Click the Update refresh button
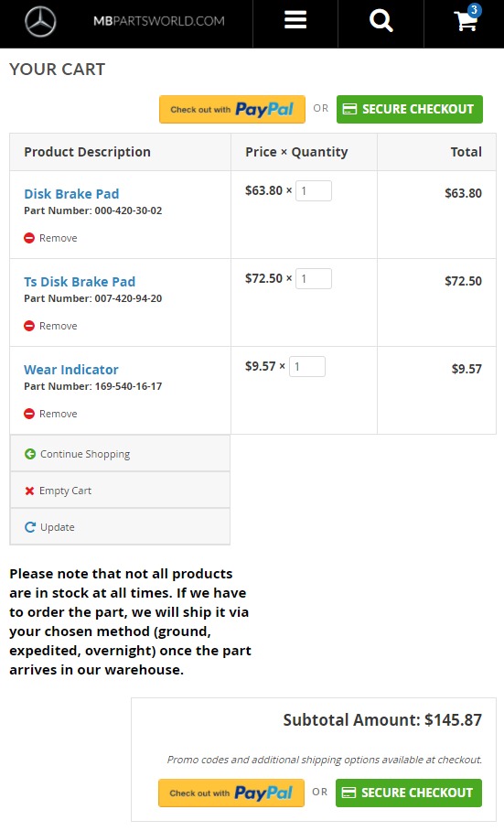This screenshot has width=504, height=831. (120, 527)
